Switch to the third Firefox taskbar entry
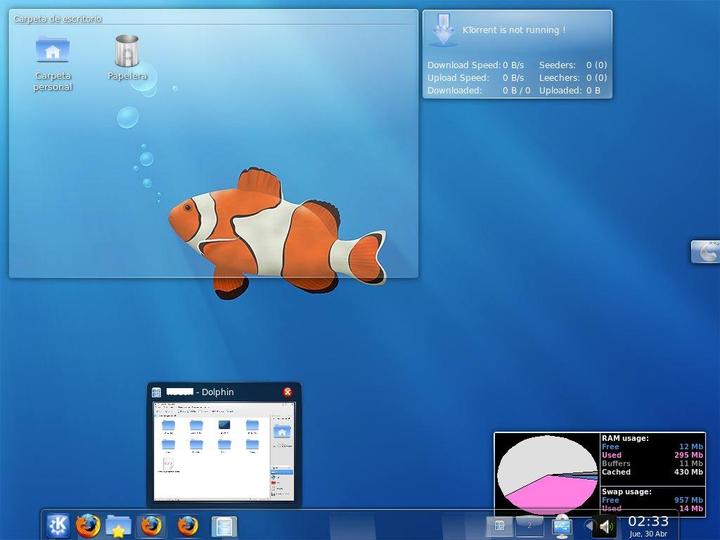Screen dimensions: 720x540 (188, 526)
